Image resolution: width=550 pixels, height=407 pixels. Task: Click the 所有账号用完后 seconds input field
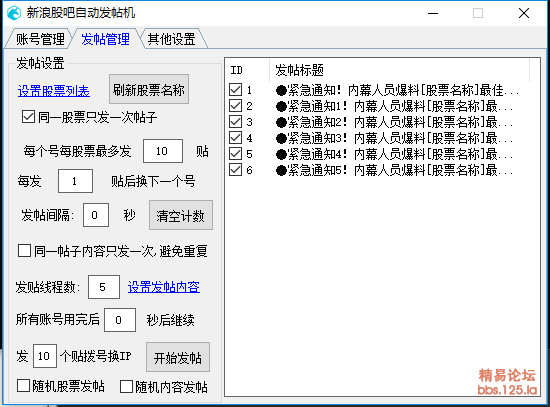coord(120,320)
